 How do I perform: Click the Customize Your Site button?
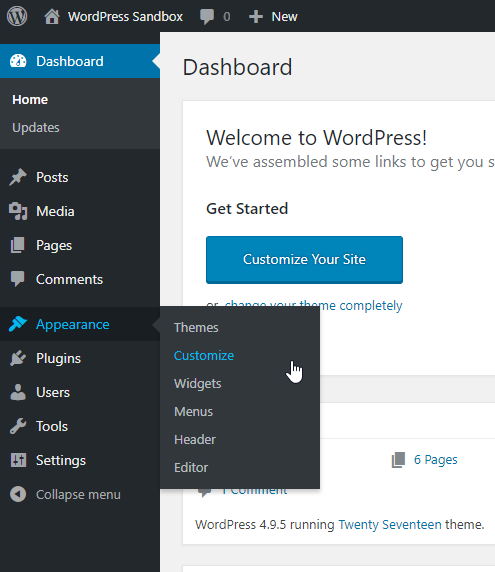pos(304,260)
